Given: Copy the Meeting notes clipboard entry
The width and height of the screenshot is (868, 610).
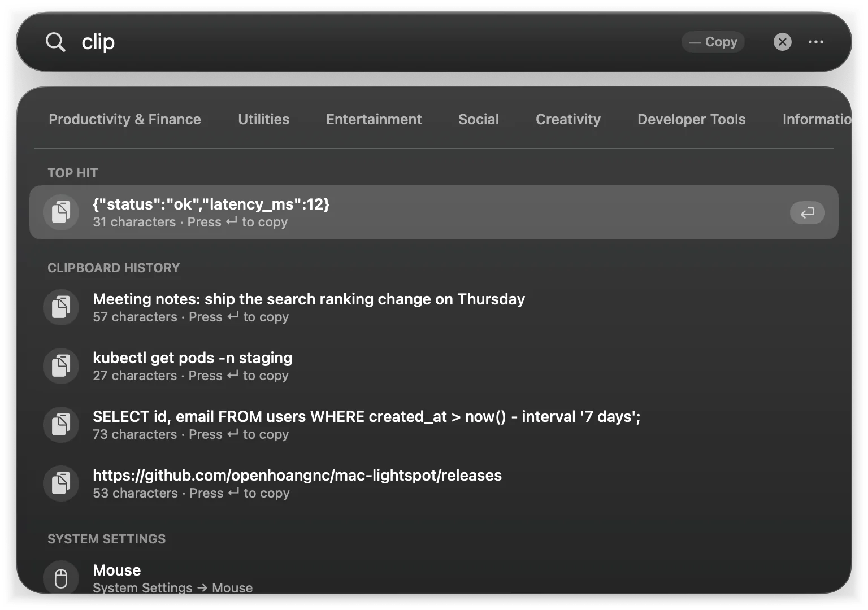Looking at the screenshot, I should click(434, 307).
